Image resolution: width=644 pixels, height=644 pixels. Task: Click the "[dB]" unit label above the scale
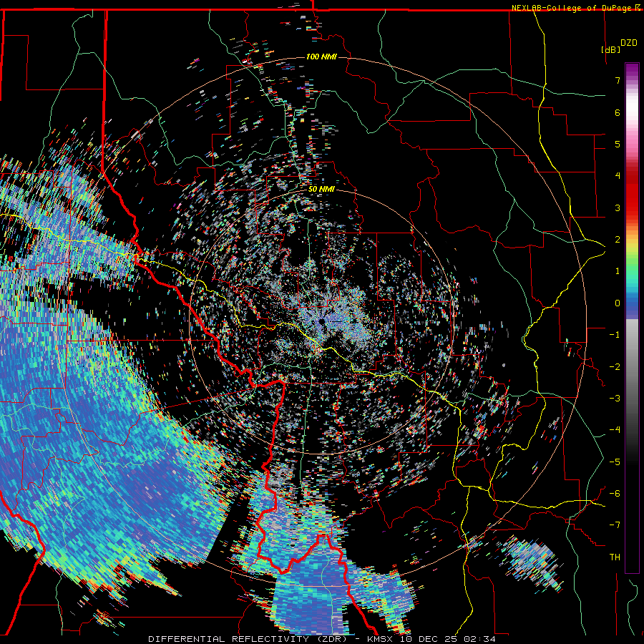tap(610, 49)
